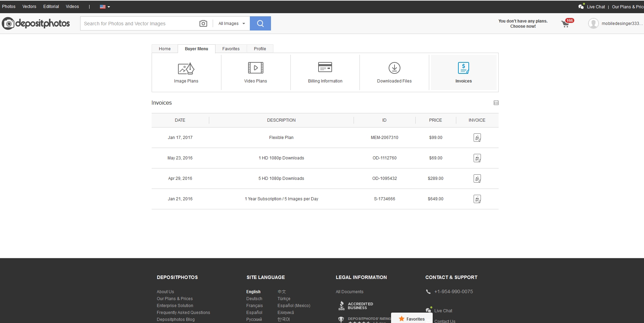Download invoice for Flexible Plan
Viewport: 644px width, 323px height.
pyautogui.click(x=477, y=138)
